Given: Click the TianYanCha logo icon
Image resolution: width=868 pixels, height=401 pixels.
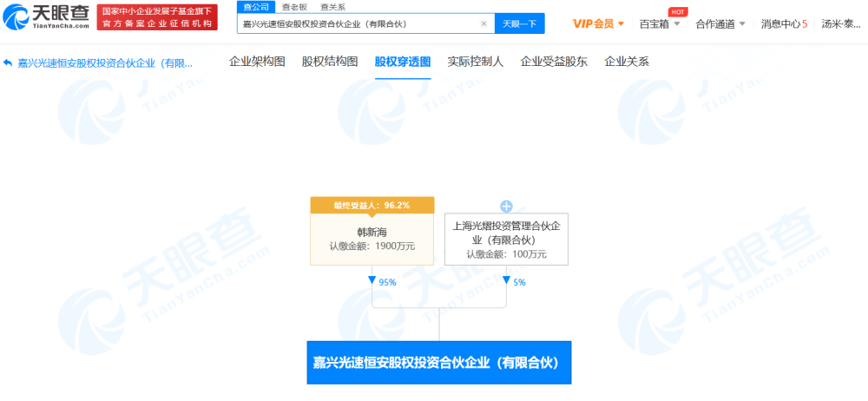Looking at the screenshot, I should pyautogui.click(x=16, y=16).
